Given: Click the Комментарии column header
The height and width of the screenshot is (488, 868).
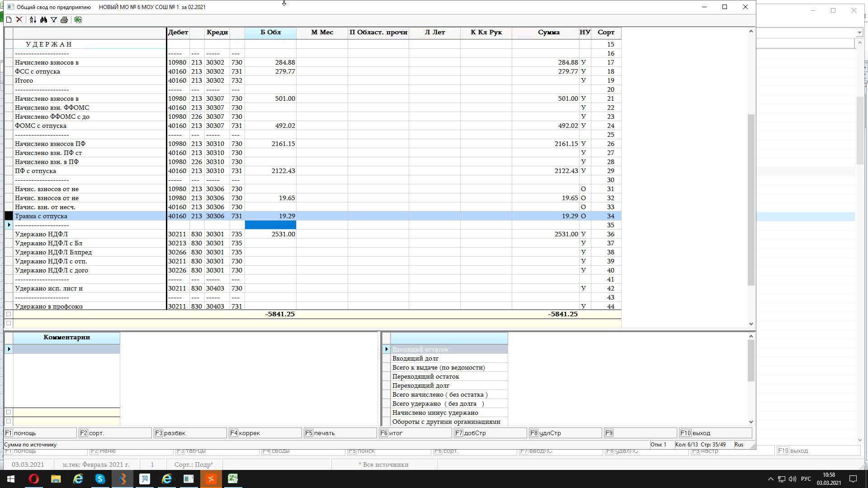Looking at the screenshot, I should point(66,338).
